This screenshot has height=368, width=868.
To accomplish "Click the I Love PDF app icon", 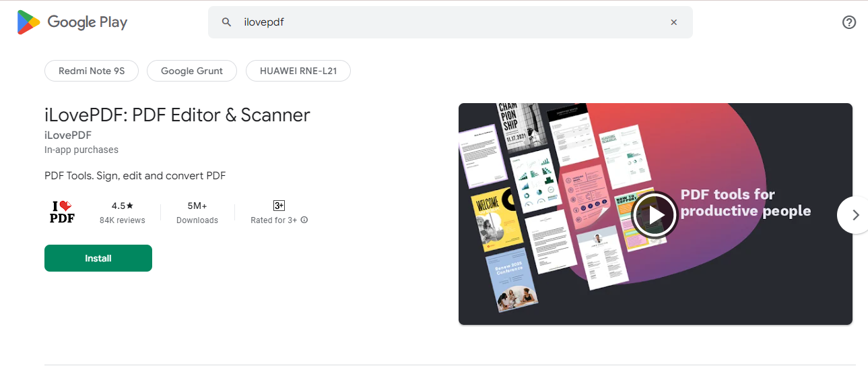I will [x=63, y=212].
